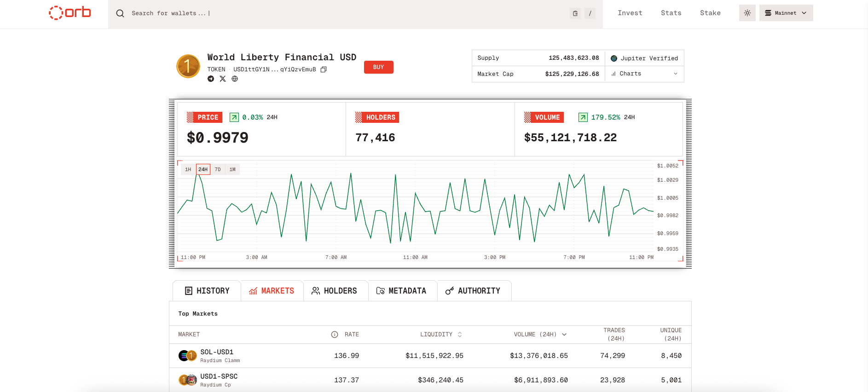Click the USD1-SPSC volume $6,911,893.60
Screen dimensions: 868x392
point(541,380)
